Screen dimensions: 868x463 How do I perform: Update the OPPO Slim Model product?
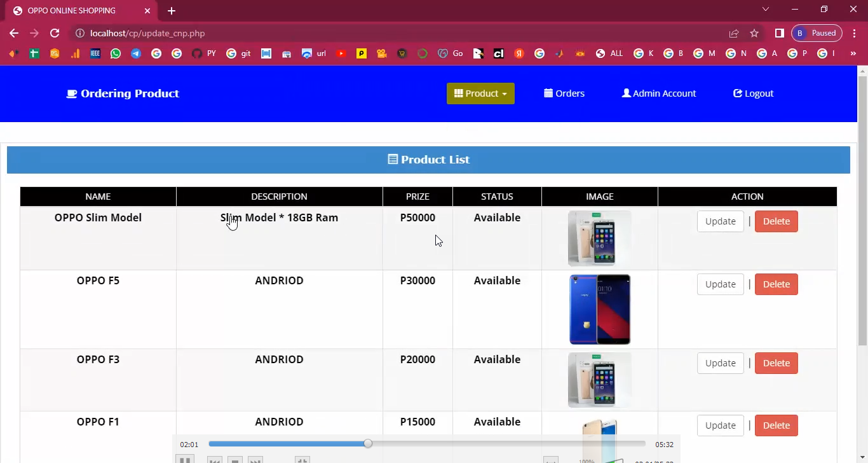[720, 221]
